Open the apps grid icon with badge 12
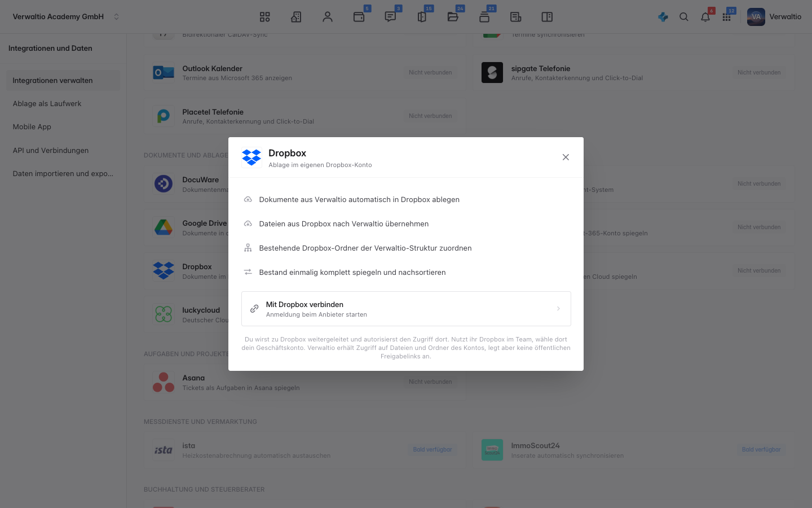The width and height of the screenshot is (812, 508). click(x=727, y=17)
